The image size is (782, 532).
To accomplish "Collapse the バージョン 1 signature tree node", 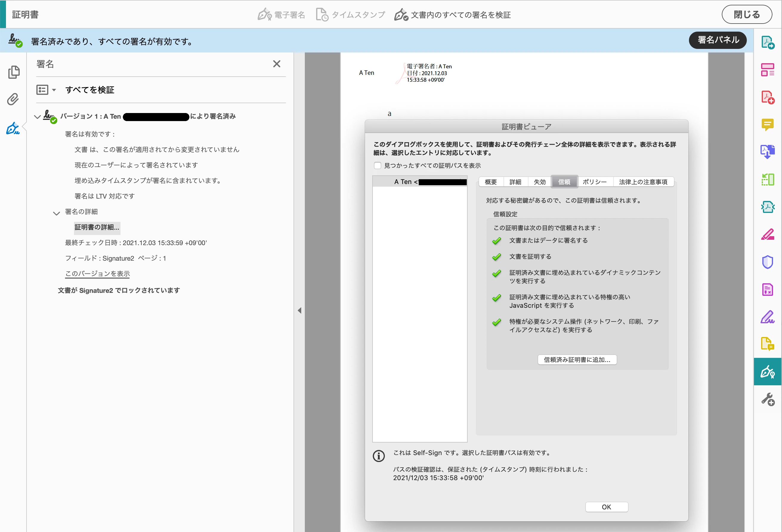I will [x=37, y=117].
